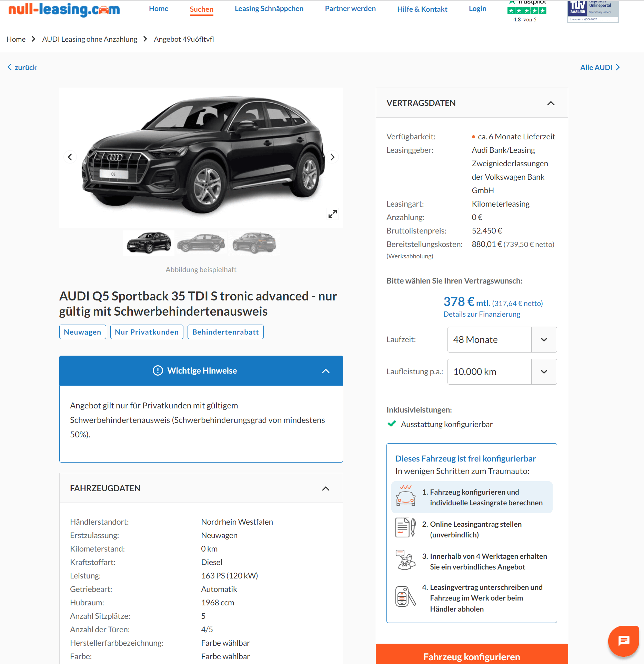This screenshot has width=644, height=664.
Task: Open Partner werden page
Action: 350,9
